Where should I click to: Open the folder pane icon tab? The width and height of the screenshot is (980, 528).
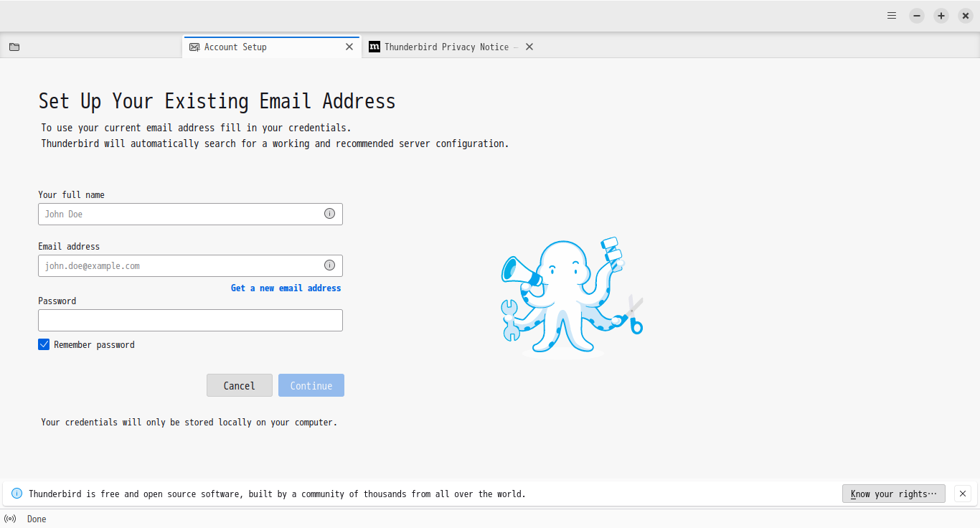[14, 47]
